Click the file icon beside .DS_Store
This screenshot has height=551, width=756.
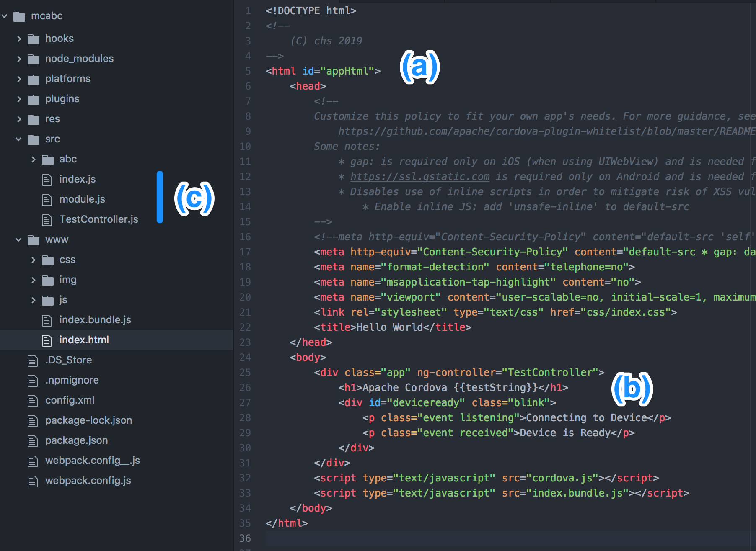(33, 360)
